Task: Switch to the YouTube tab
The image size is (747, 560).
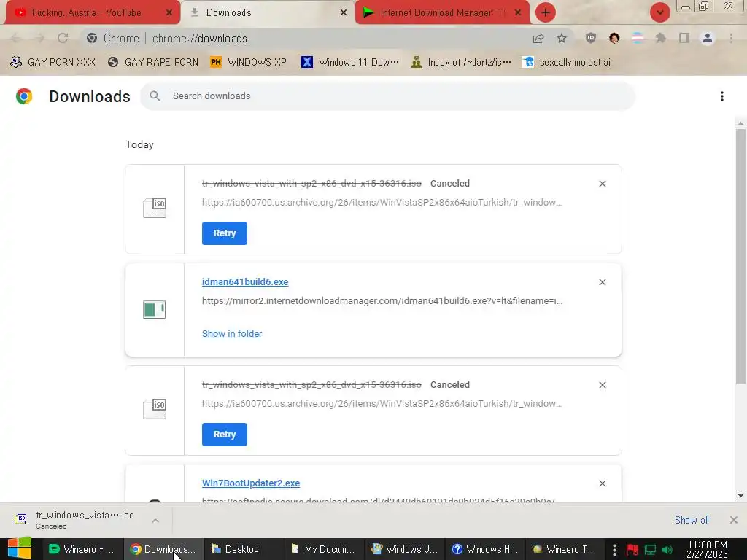Action: click(x=86, y=13)
